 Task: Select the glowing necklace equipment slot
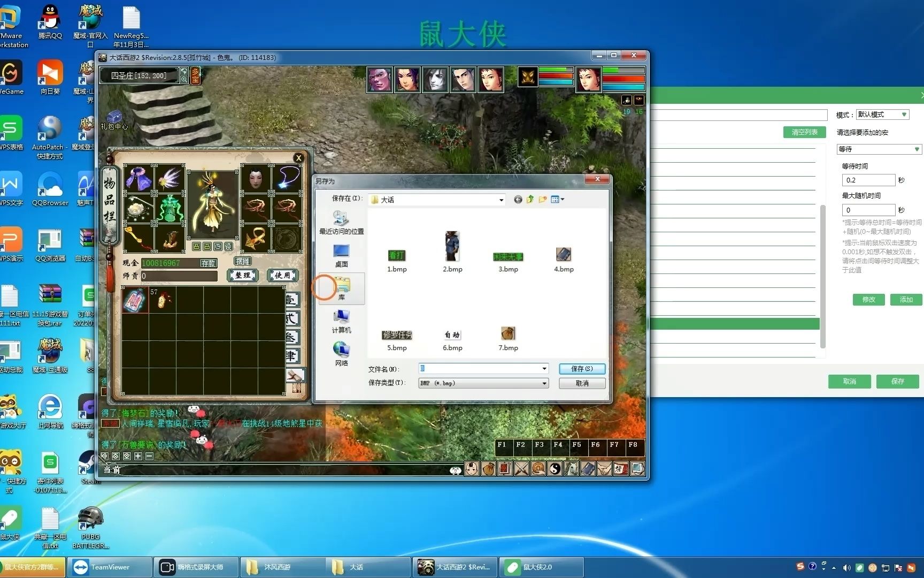click(x=287, y=179)
